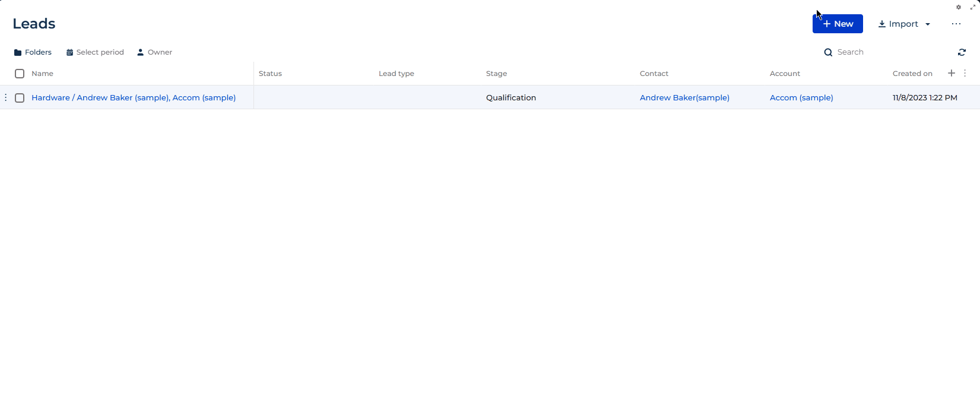This screenshot has width=980, height=418.
Task: Tick the Hardware lead row checkbox
Action: click(20, 98)
